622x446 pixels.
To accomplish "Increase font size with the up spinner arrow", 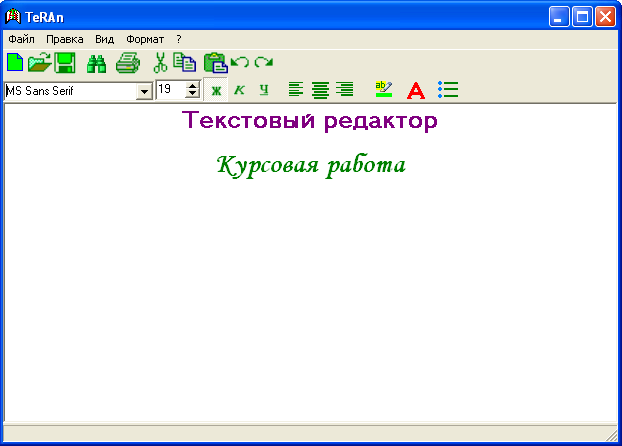I will pos(192,86).
